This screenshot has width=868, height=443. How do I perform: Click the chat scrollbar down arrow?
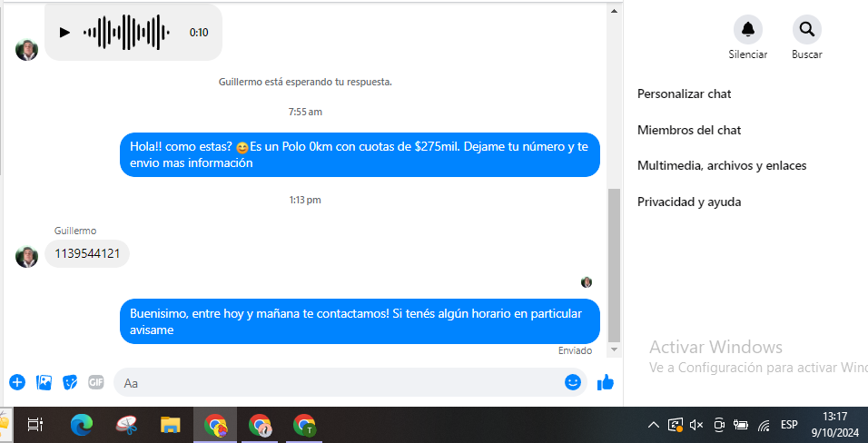[x=614, y=349]
